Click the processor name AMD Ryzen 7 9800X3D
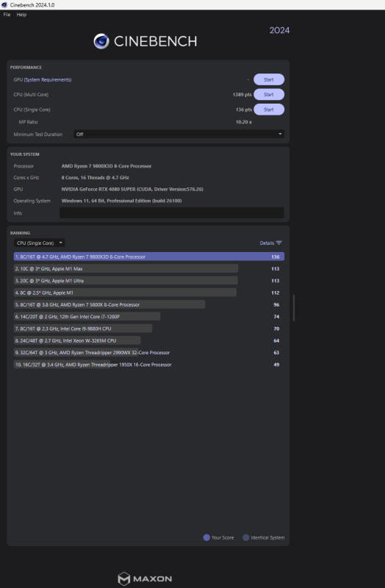The width and height of the screenshot is (385, 588). [x=107, y=166]
